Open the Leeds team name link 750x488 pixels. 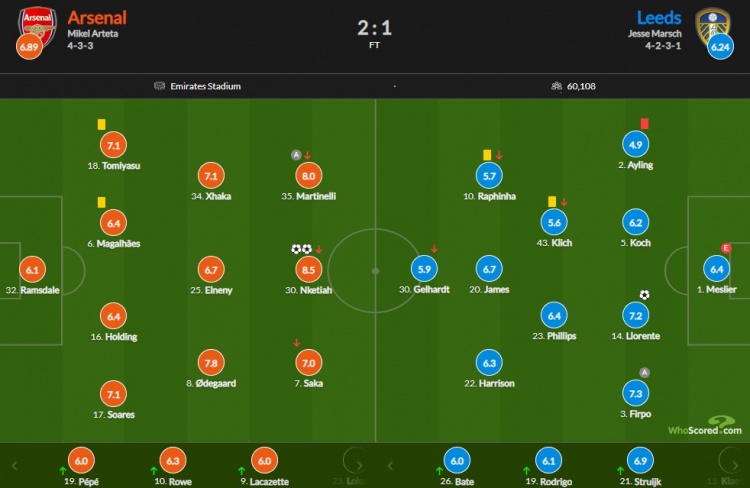(659, 18)
